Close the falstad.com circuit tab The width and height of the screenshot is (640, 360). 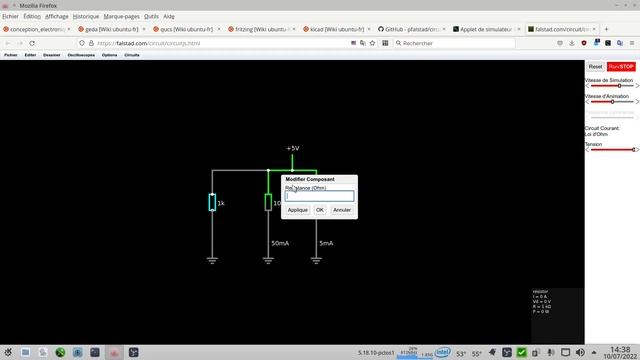[594, 29]
